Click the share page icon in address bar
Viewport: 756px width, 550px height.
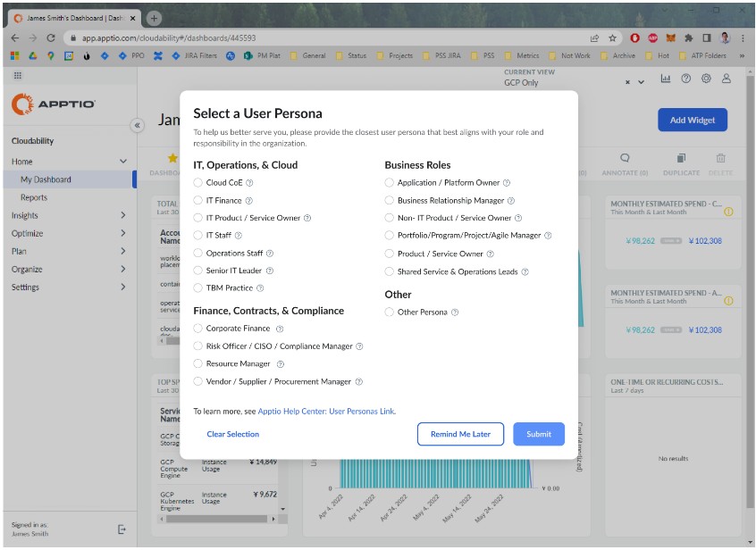594,38
